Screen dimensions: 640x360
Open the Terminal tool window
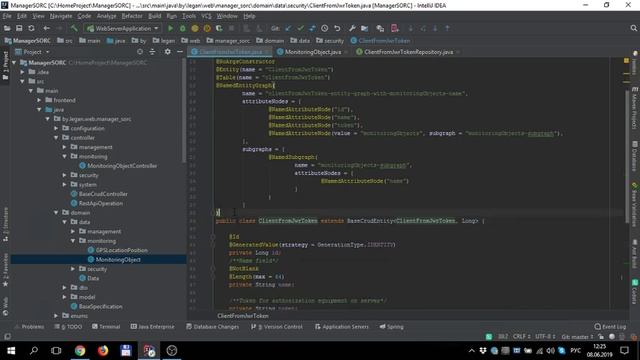[106, 327]
